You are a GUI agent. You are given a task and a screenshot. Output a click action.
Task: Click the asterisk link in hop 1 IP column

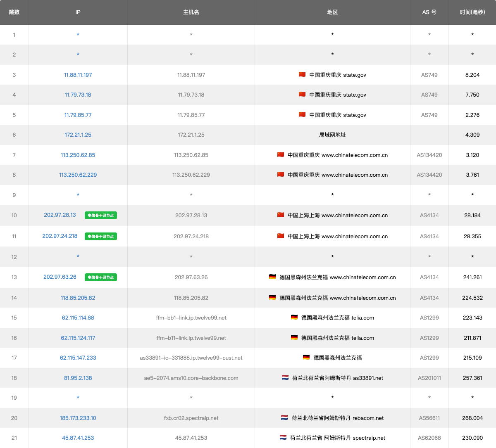(x=78, y=35)
